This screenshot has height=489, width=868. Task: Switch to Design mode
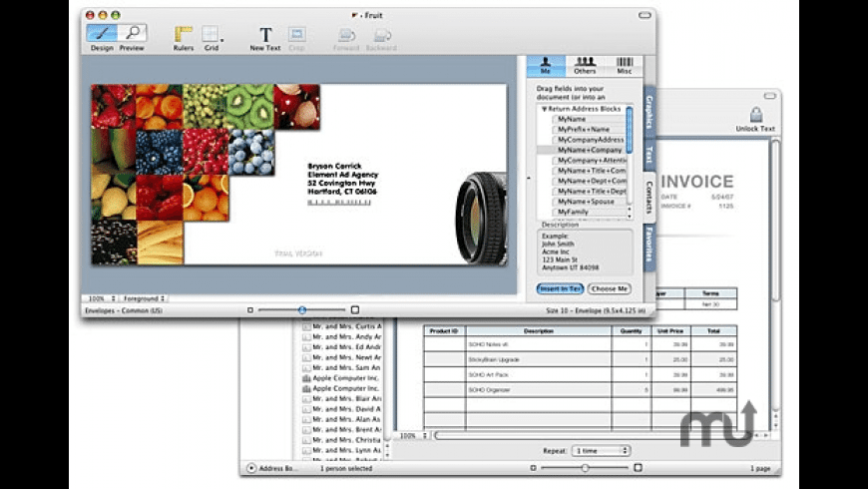(102, 37)
